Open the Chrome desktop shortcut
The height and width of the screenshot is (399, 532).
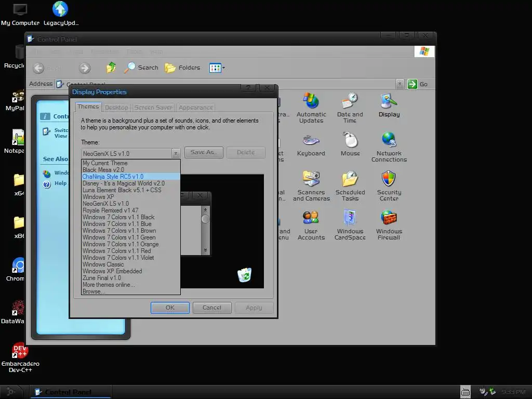[x=16, y=270]
